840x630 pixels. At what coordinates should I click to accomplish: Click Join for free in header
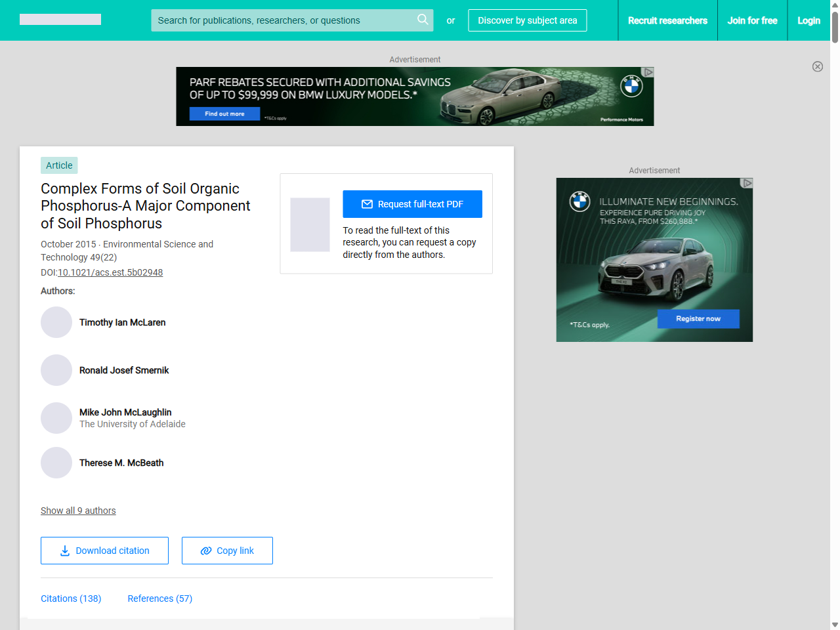point(752,20)
